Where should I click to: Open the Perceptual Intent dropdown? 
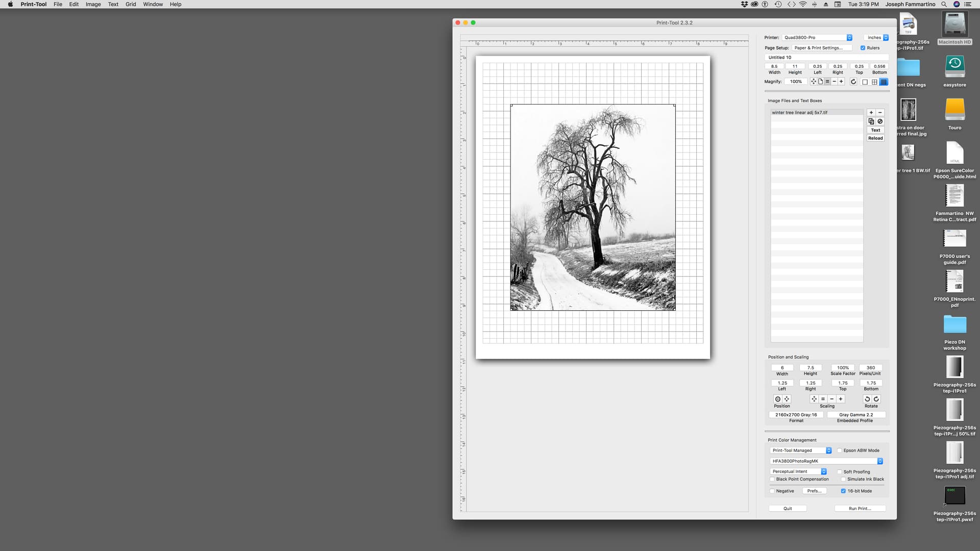coord(798,471)
